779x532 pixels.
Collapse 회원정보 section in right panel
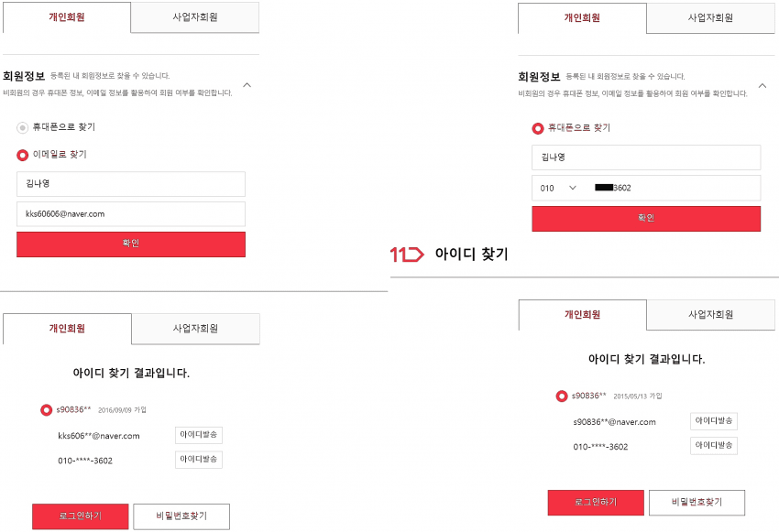[763, 86]
